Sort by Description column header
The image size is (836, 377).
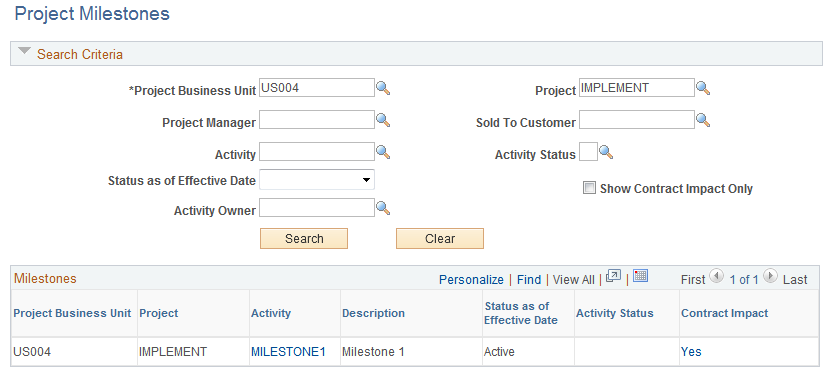coord(373,313)
